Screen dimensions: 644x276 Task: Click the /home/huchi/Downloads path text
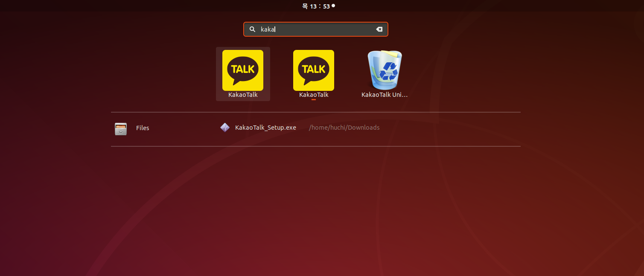(x=344, y=128)
